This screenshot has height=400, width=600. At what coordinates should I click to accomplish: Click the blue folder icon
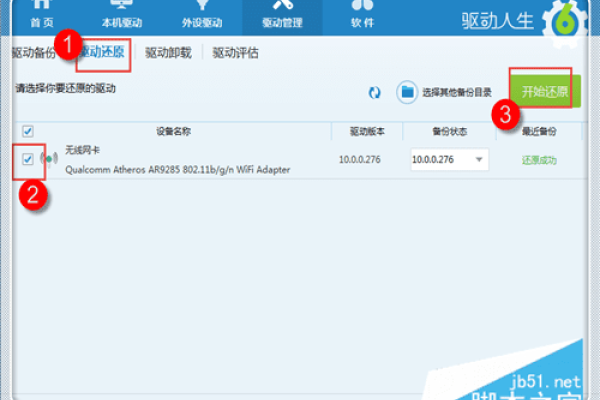(x=407, y=92)
